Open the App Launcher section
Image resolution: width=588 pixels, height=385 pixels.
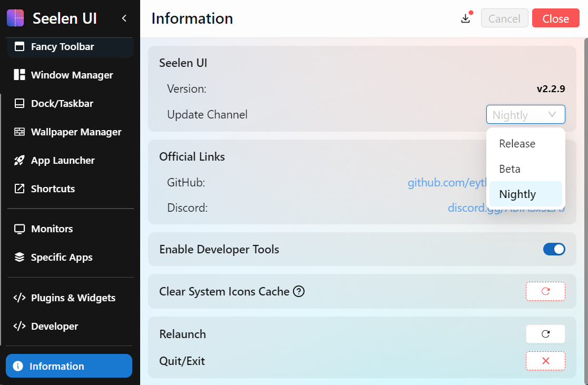coord(70,161)
